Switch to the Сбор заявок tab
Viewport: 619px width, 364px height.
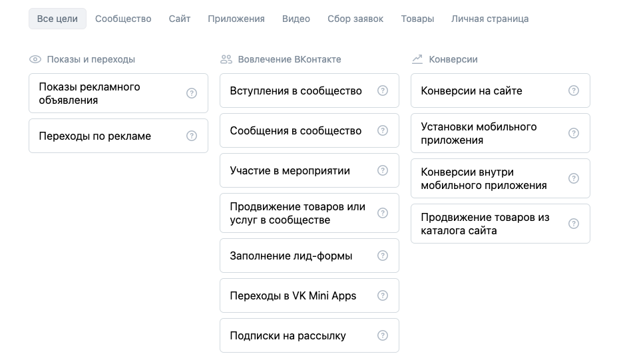coord(355,19)
